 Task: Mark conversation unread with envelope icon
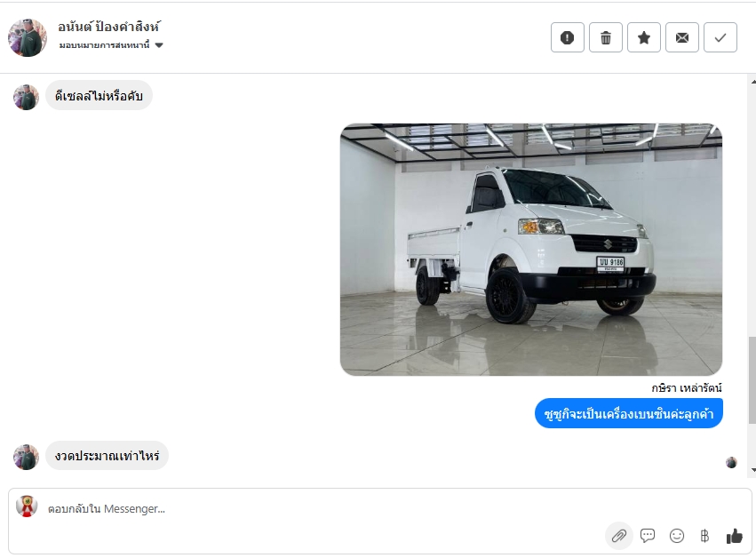point(681,37)
